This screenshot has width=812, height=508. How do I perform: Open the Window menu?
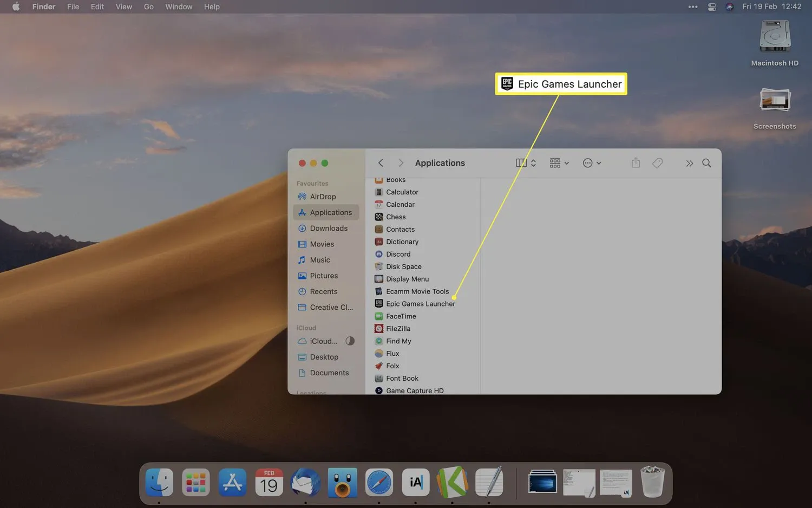[x=179, y=6]
